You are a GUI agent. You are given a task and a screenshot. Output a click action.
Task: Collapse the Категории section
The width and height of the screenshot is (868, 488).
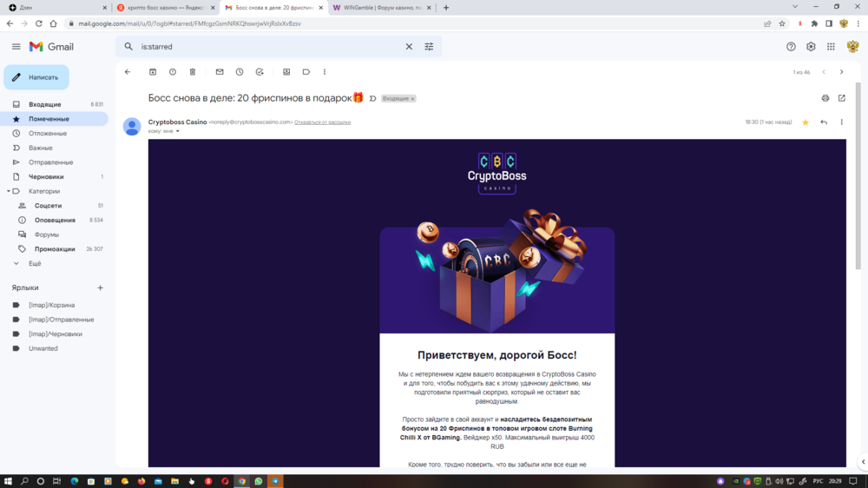pos(9,191)
